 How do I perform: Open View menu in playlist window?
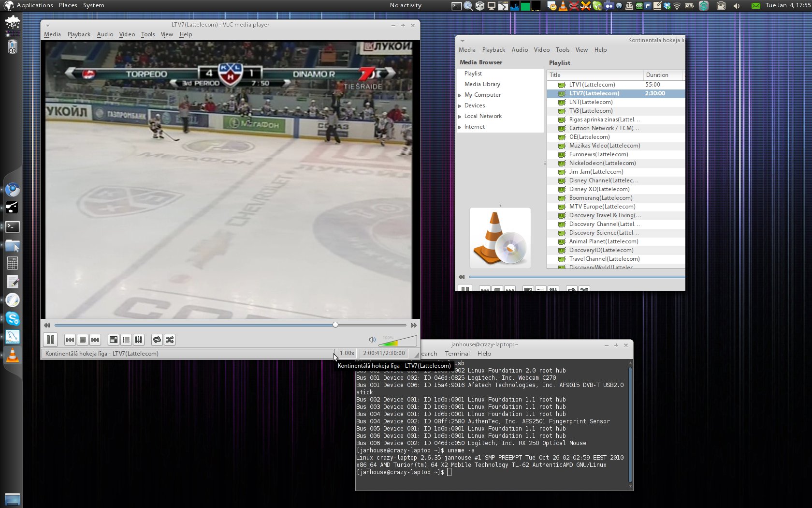[581, 50]
